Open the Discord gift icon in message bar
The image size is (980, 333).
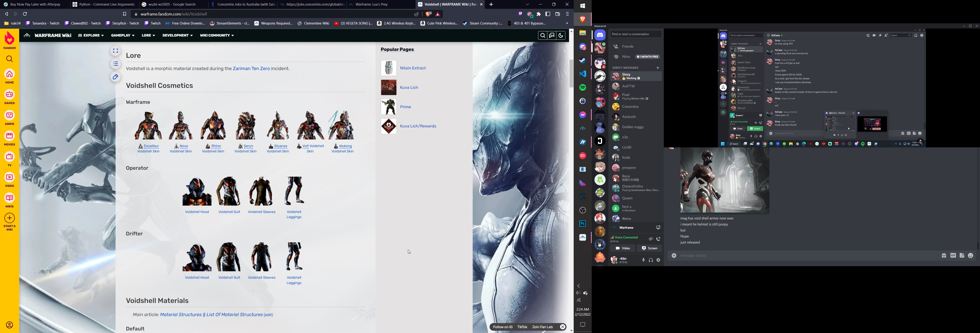[x=944, y=256]
